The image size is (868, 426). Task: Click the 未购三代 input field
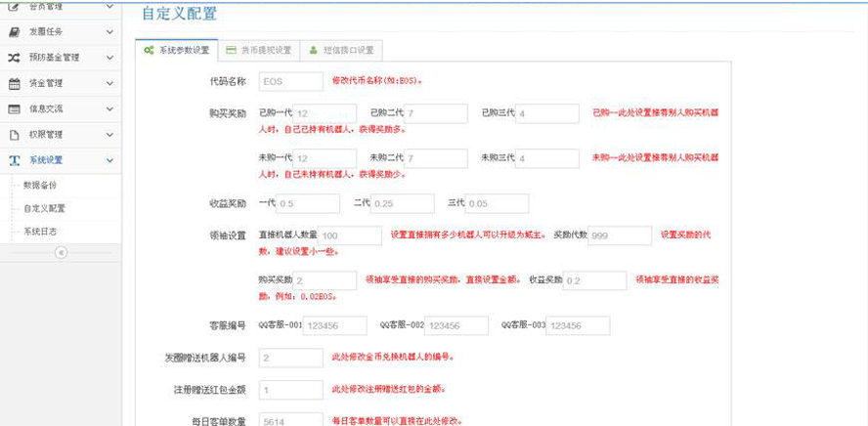pos(547,159)
